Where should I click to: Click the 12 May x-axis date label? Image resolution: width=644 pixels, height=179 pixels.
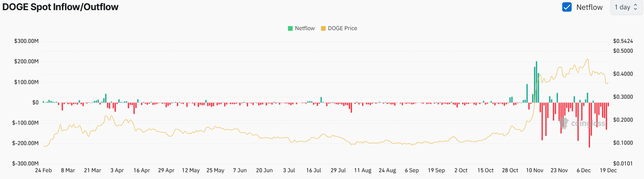point(191,170)
